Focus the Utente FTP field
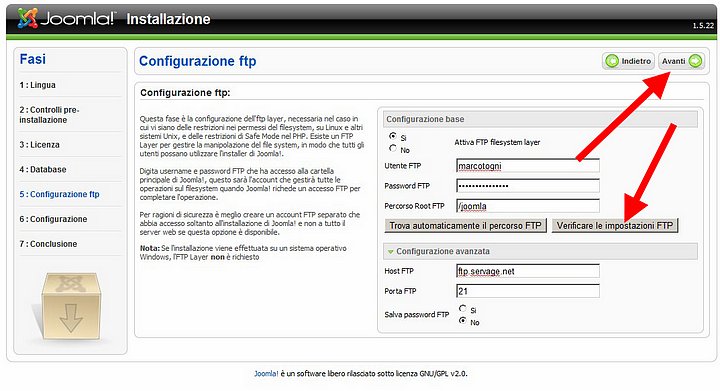Image resolution: width=720 pixels, height=391 pixels. (528, 166)
